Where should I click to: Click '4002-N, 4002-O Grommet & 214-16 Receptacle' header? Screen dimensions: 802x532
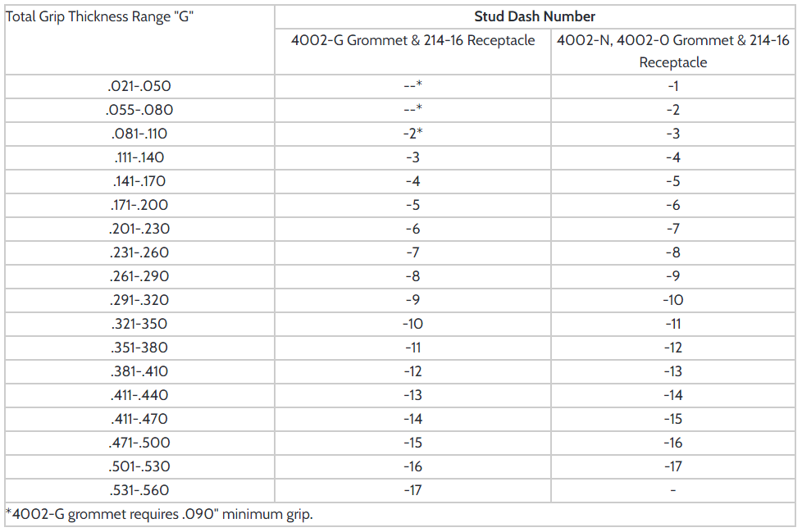672,51
